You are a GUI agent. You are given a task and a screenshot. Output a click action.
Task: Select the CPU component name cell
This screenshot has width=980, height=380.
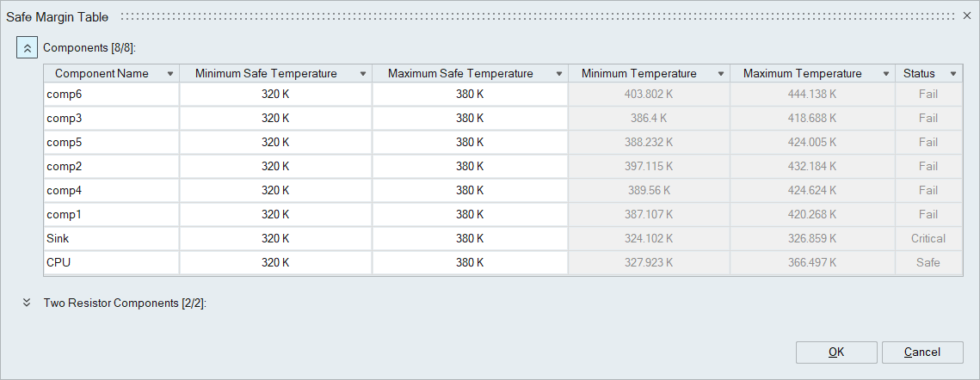click(x=111, y=262)
